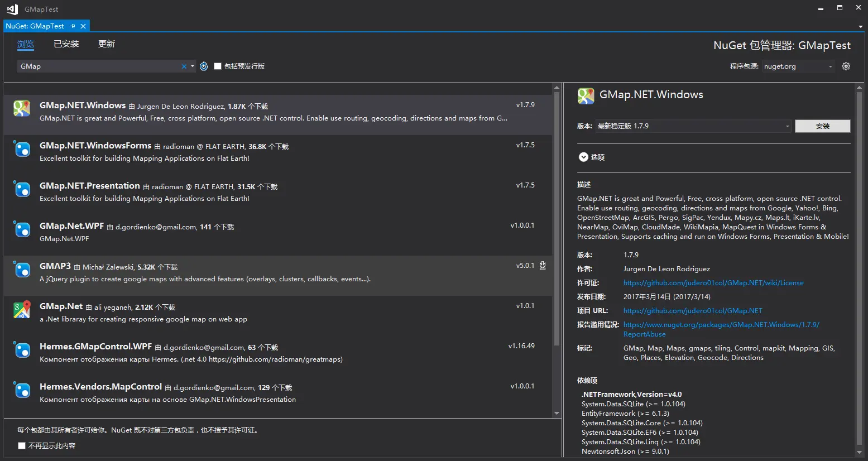
Task: Select the Hermes.Vendors.MapControl package title
Action: click(x=101, y=387)
